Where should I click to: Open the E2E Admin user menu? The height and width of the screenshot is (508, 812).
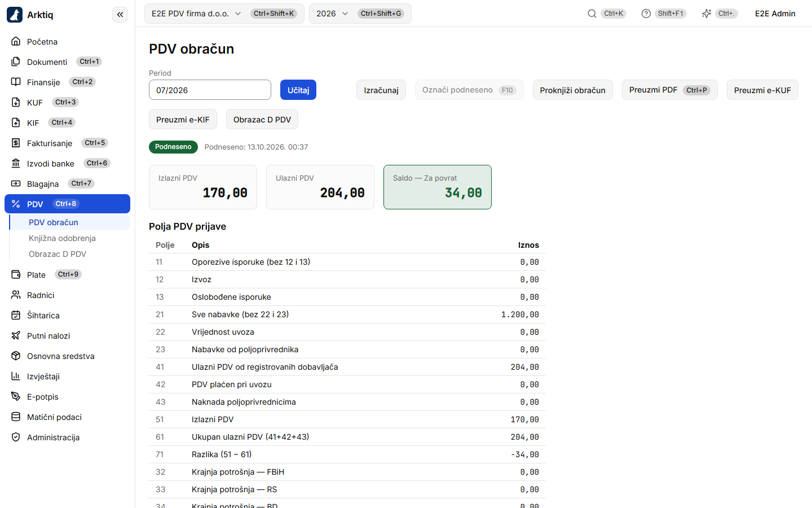[775, 14]
